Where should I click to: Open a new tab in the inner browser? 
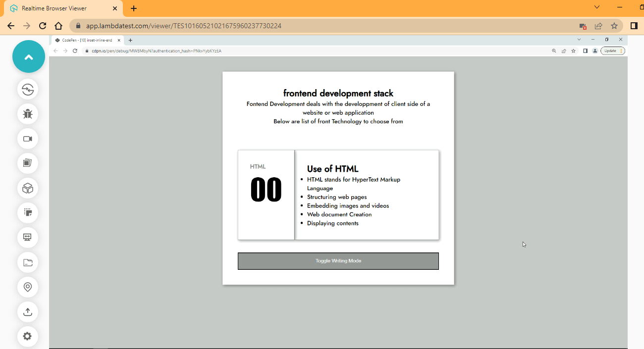tap(130, 40)
